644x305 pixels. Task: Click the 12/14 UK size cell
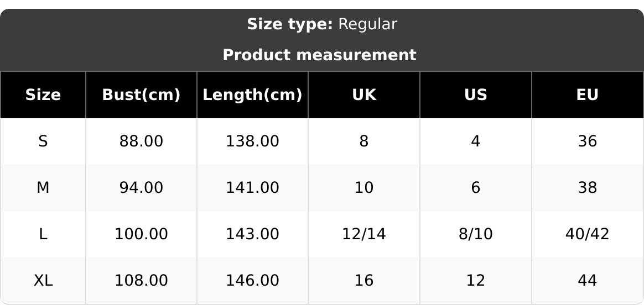point(364,234)
